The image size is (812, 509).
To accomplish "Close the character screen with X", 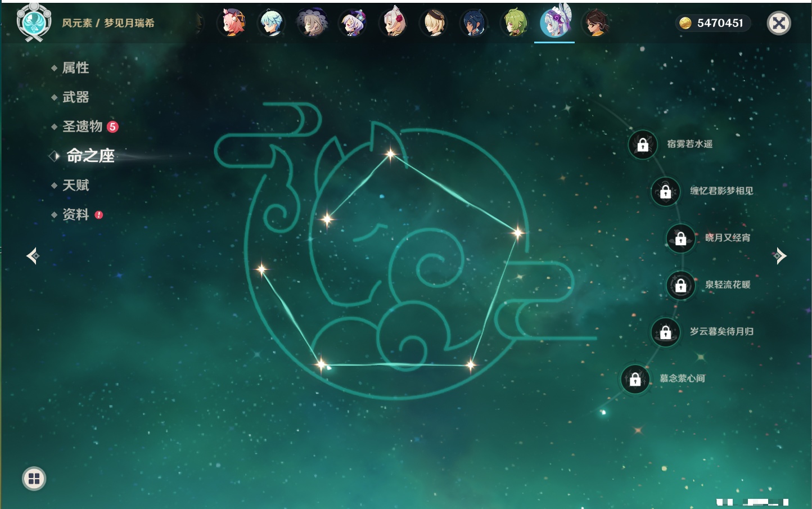I will [x=779, y=23].
